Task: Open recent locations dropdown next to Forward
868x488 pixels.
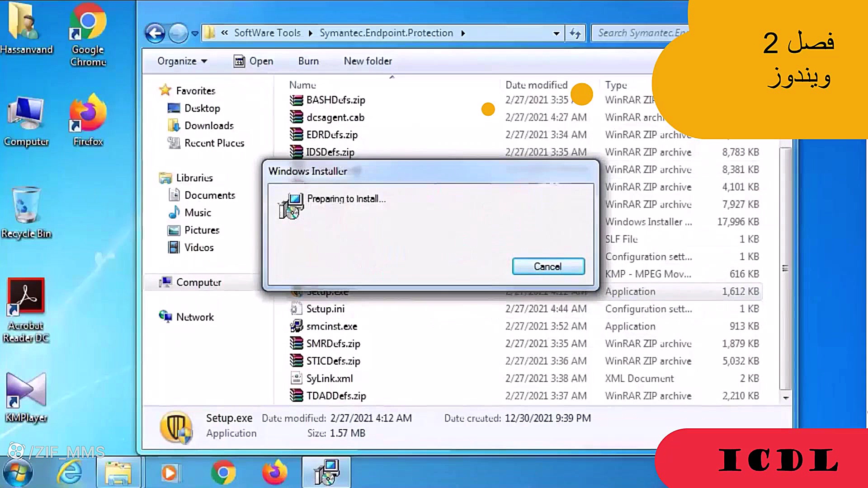Action: point(195,33)
